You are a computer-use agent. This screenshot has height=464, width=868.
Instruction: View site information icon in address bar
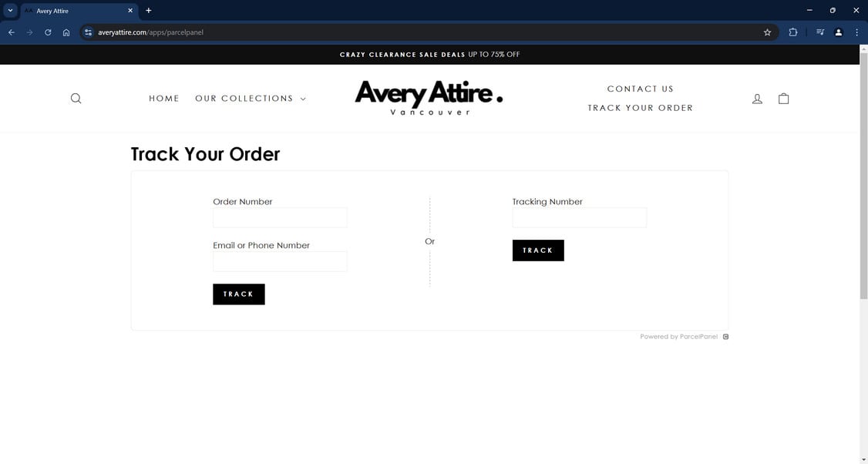coord(88,32)
